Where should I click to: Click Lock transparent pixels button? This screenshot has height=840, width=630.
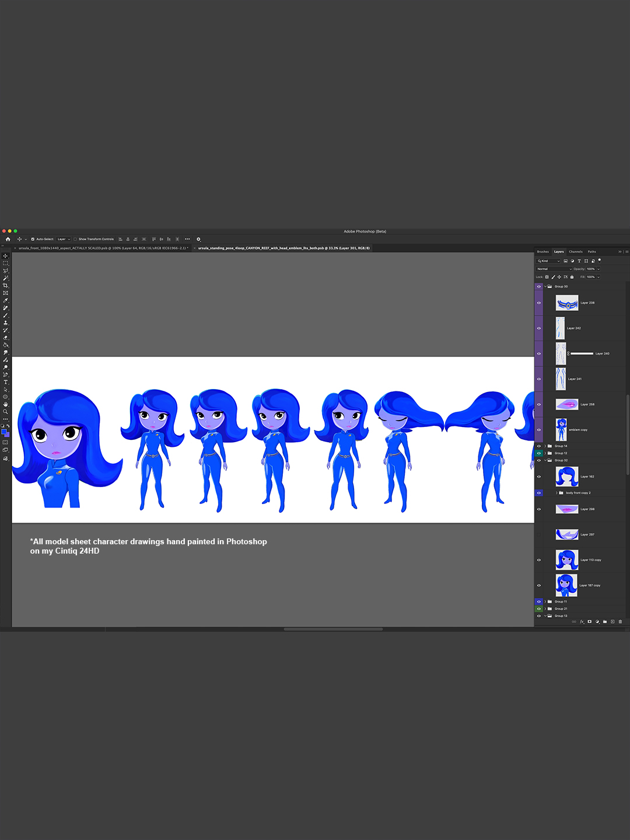pos(547,277)
